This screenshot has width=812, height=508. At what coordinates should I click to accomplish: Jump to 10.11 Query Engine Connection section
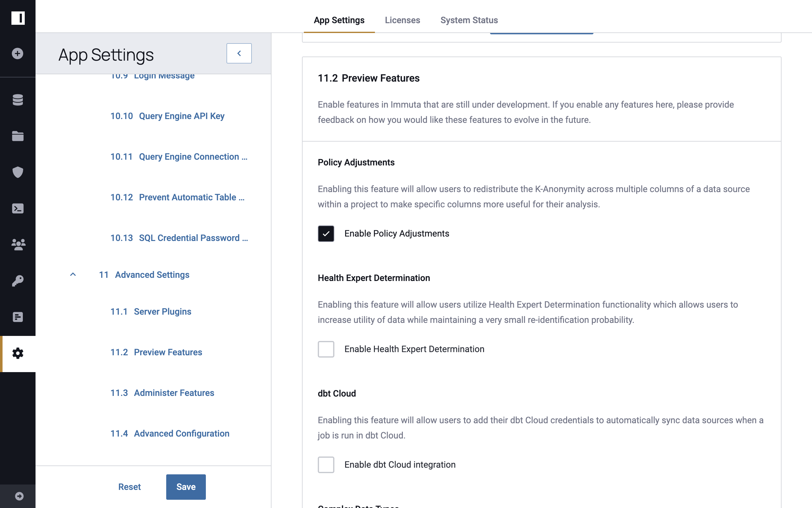pyautogui.click(x=179, y=157)
